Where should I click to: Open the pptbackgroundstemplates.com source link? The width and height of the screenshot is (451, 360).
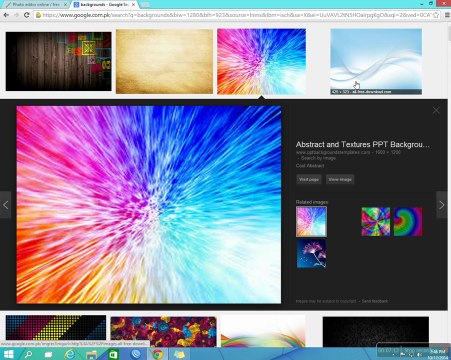point(333,152)
